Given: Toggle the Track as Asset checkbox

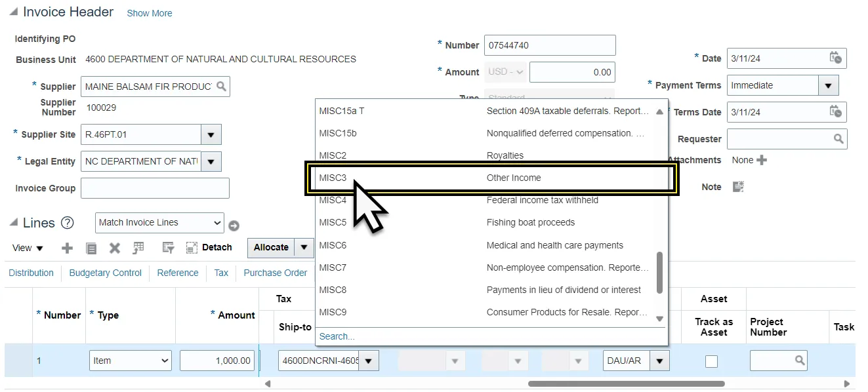Looking at the screenshot, I should (711, 361).
